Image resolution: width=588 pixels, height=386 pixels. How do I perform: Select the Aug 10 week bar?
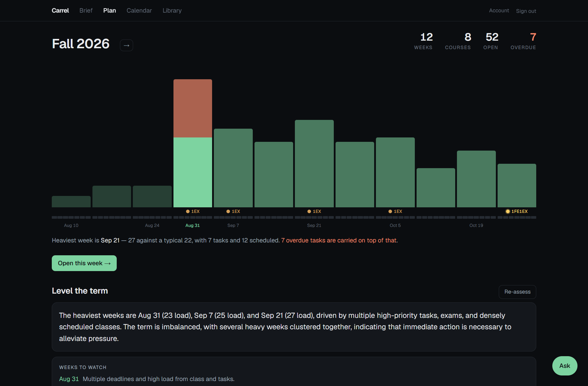coord(71,201)
